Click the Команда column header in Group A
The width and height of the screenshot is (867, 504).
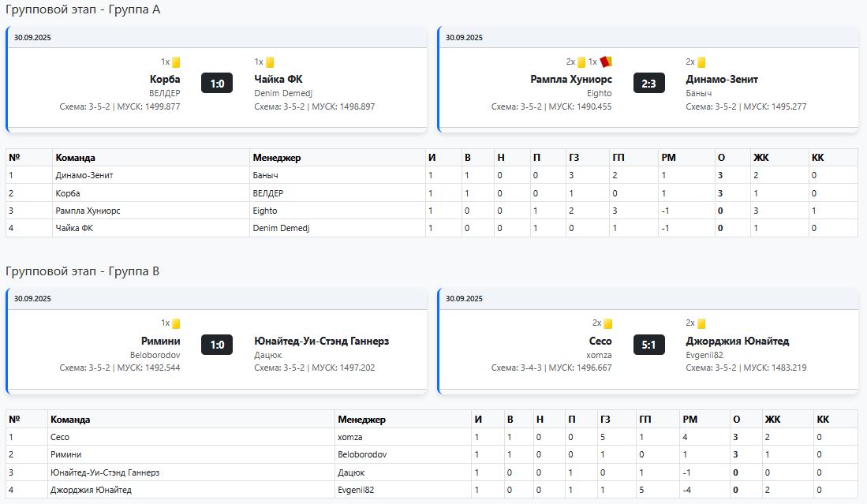click(76, 158)
